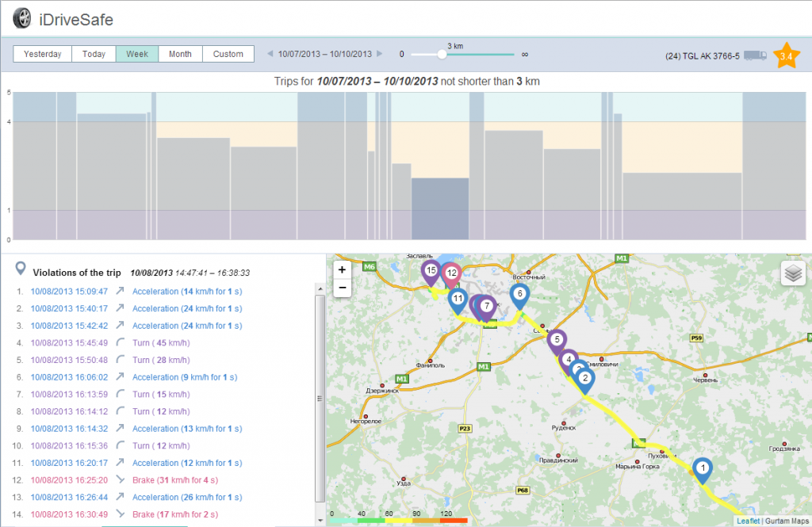812x527 pixels.
Task: Click the yellow star rating 3.4 badge
Action: click(786, 55)
